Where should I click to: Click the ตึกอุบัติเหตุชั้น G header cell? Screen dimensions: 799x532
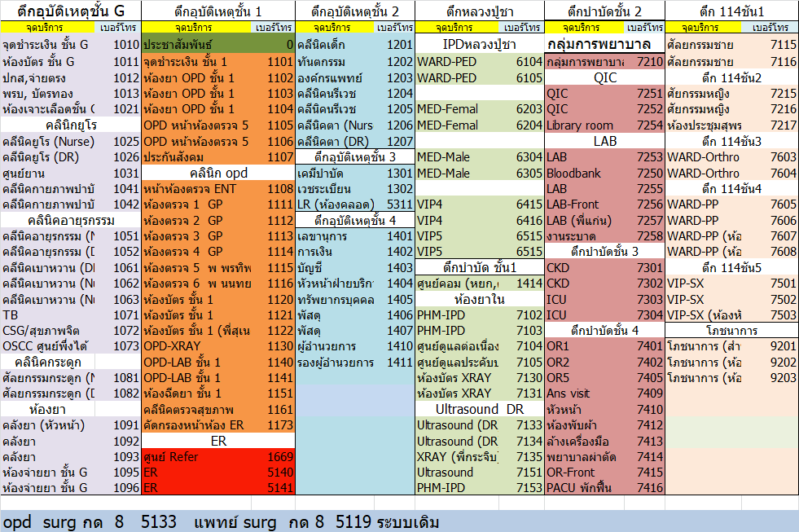(71, 11)
